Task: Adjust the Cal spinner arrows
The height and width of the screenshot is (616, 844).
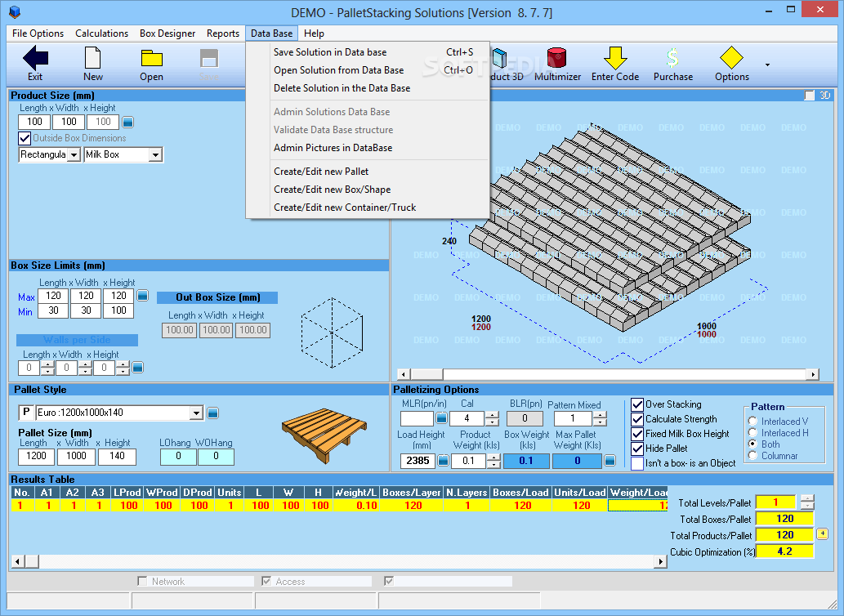Action: coord(491,418)
